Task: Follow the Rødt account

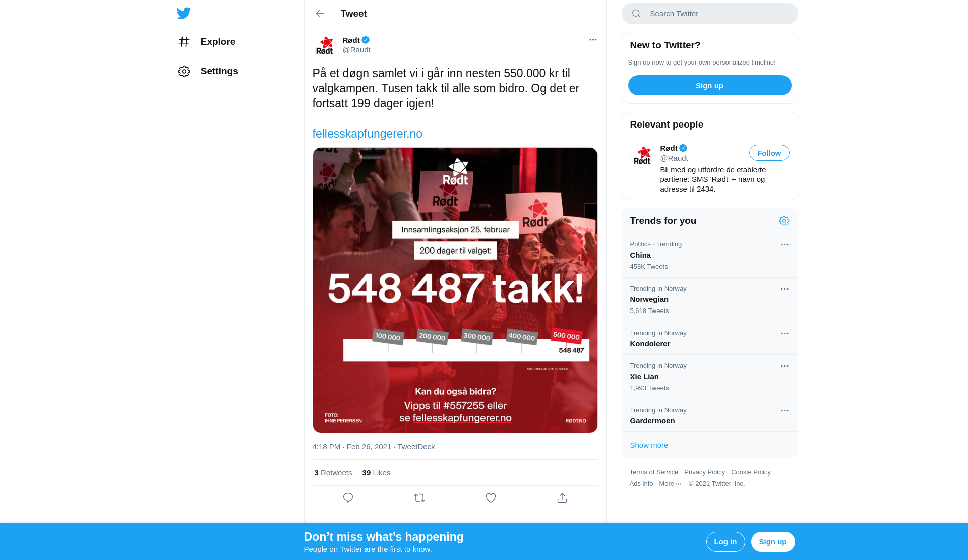Action: [769, 153]
